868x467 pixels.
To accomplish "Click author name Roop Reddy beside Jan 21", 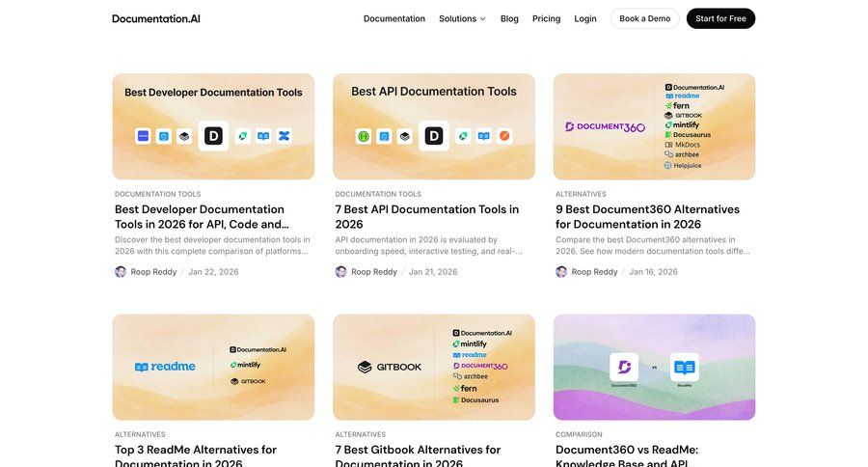I will 374,271.
